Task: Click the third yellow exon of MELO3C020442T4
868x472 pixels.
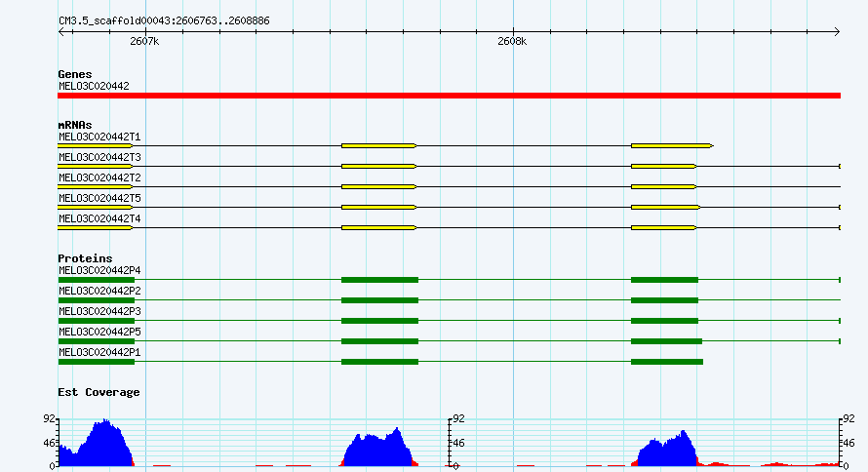Action: click(664, 228)
